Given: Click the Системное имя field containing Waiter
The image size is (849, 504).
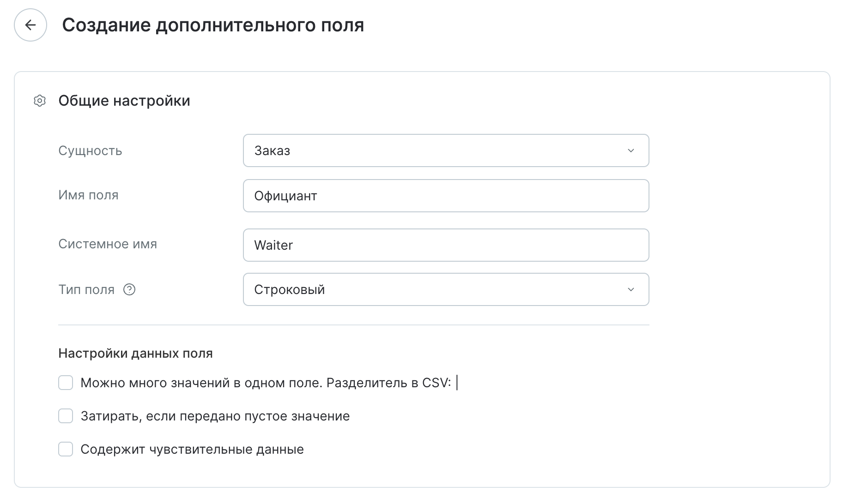Looking at the screenshot, I should (x=446, y=245).
